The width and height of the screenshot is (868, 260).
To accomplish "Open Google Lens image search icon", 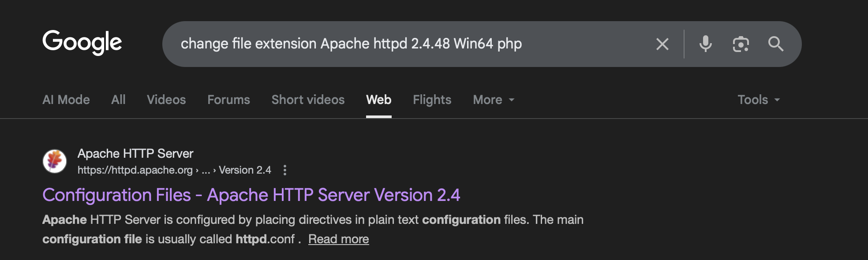I will (x=741, y=44).
